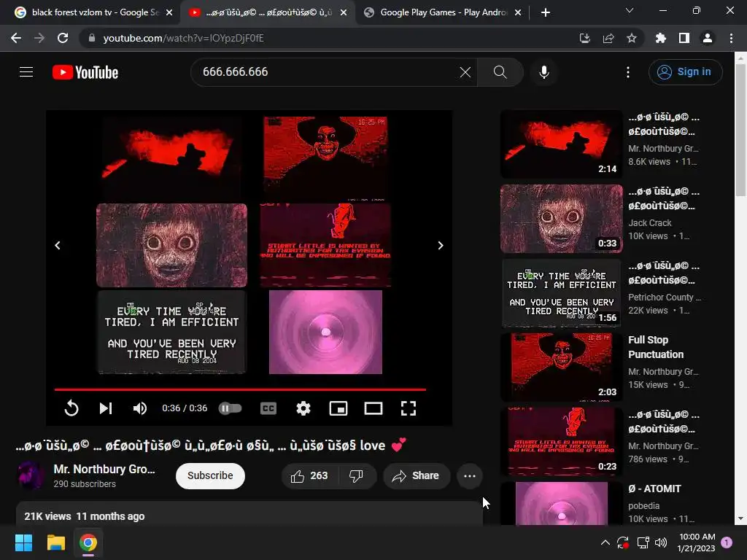Click the address bar URL
The image size is (747, 560).
(x=183, y=38)
